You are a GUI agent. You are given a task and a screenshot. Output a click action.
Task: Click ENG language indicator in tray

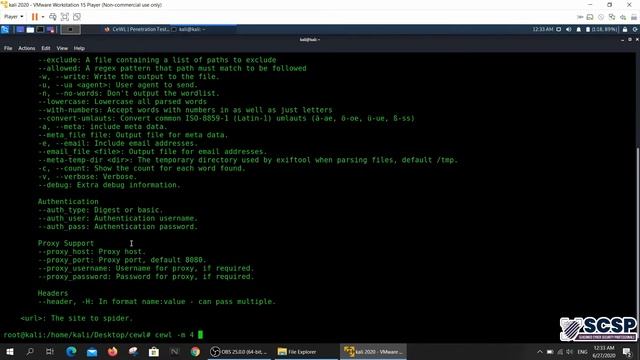click(582, 351)
